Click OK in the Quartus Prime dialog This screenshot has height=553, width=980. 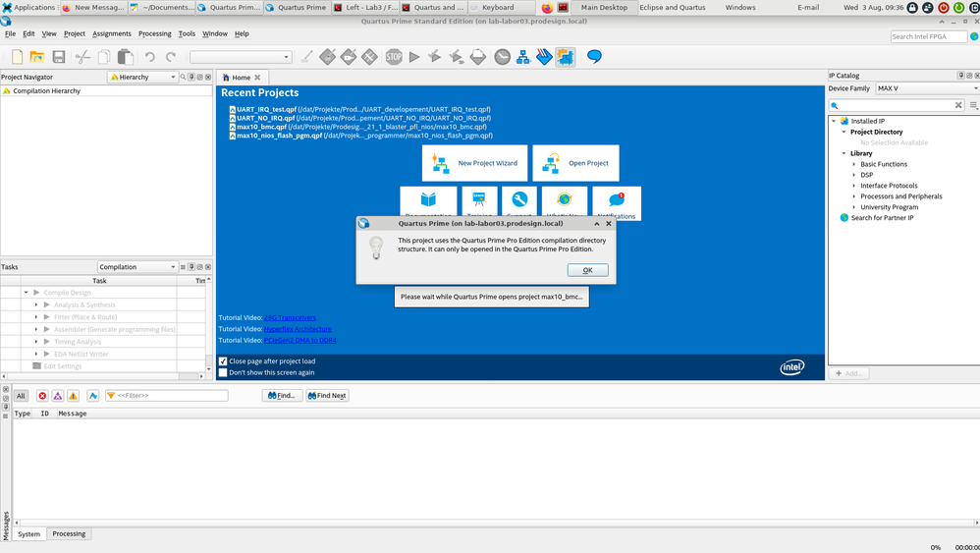click(x=587, y=270)
